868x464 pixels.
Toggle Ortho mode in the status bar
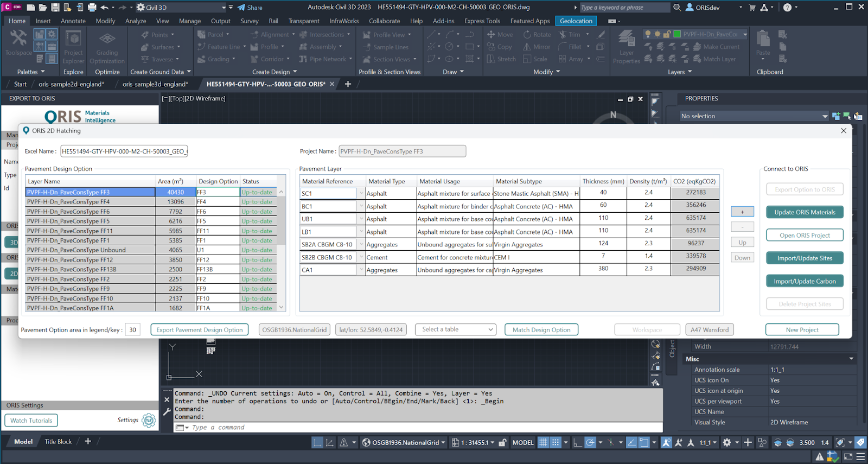coord(577,442)
